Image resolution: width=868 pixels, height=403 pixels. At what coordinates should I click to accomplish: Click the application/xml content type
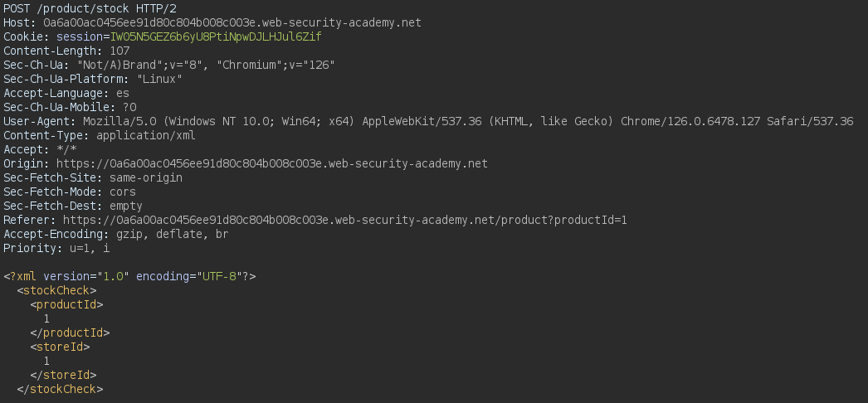pos(146,135)
